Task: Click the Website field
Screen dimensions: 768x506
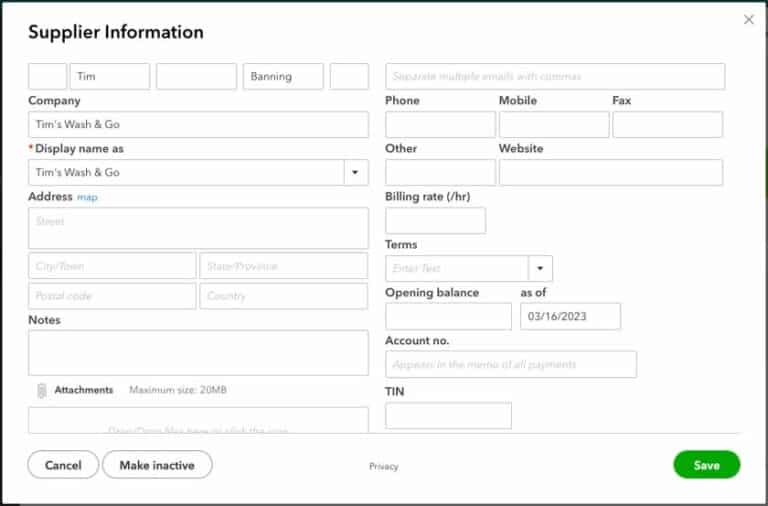Action: (611, 172)
